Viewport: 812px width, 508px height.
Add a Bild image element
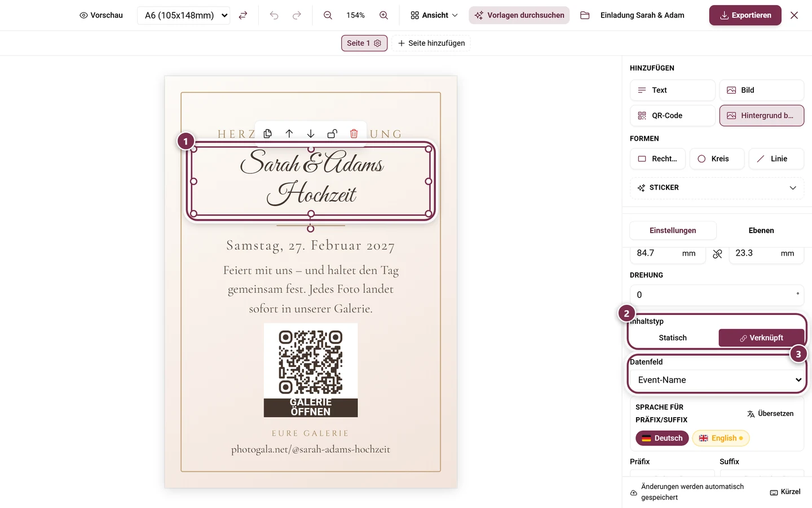point(762,90)
